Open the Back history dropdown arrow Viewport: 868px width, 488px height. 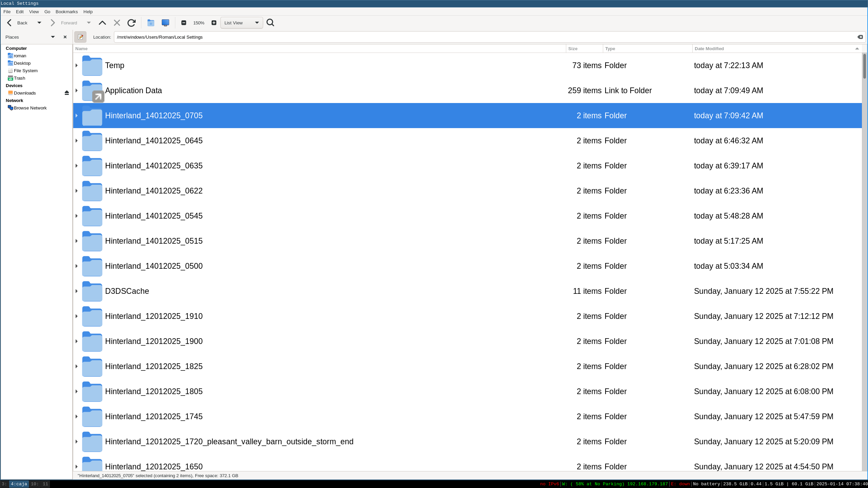(x=39, y=23)
